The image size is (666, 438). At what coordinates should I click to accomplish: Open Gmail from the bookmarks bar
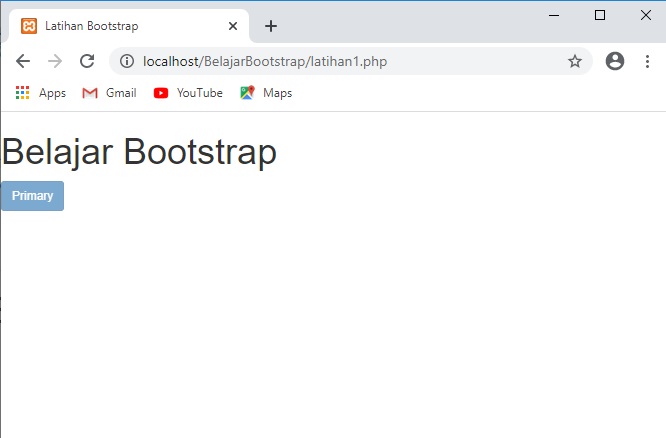109,93
